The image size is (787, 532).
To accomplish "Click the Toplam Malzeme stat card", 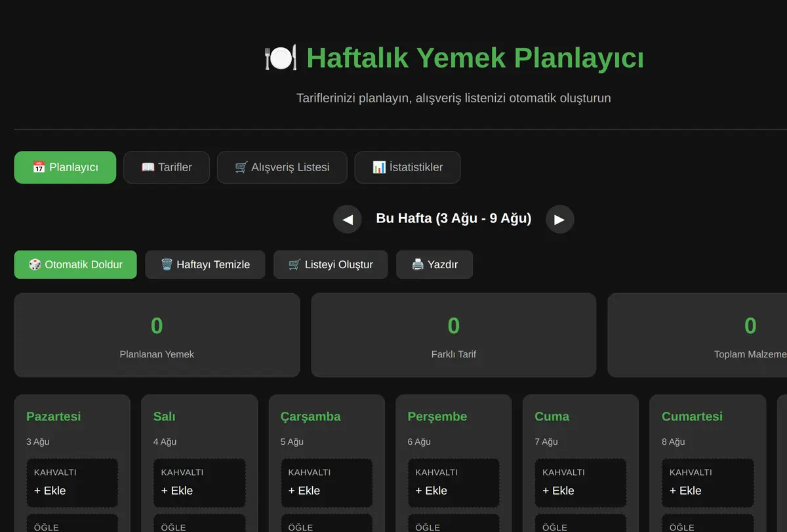I will click(x=697, y=335).
